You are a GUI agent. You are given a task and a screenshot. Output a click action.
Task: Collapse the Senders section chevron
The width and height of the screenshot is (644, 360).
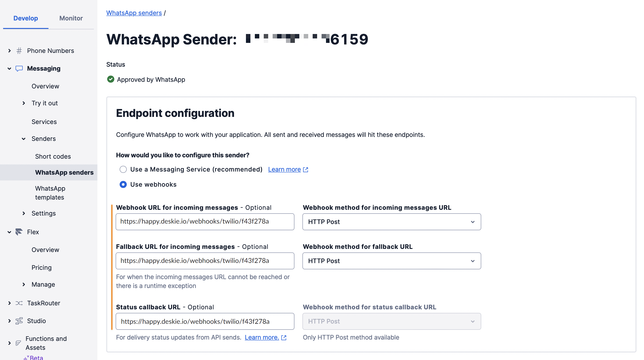click(x=24, y=139)
